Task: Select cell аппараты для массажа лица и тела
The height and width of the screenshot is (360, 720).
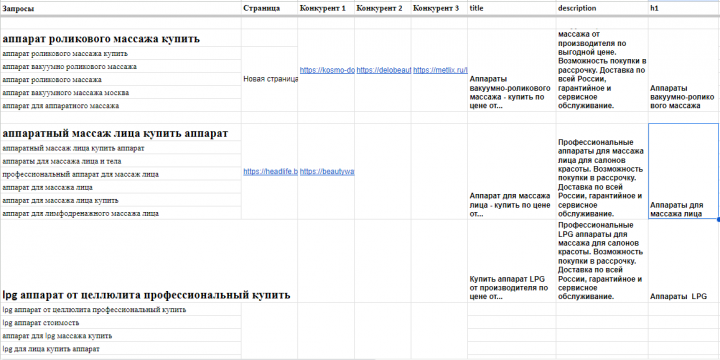Action: click(x=121, y=161)
